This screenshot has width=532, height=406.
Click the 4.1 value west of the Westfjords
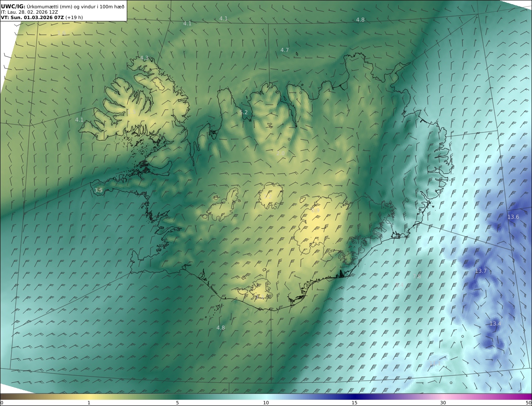pyautogui.click(x=79, y=120)
